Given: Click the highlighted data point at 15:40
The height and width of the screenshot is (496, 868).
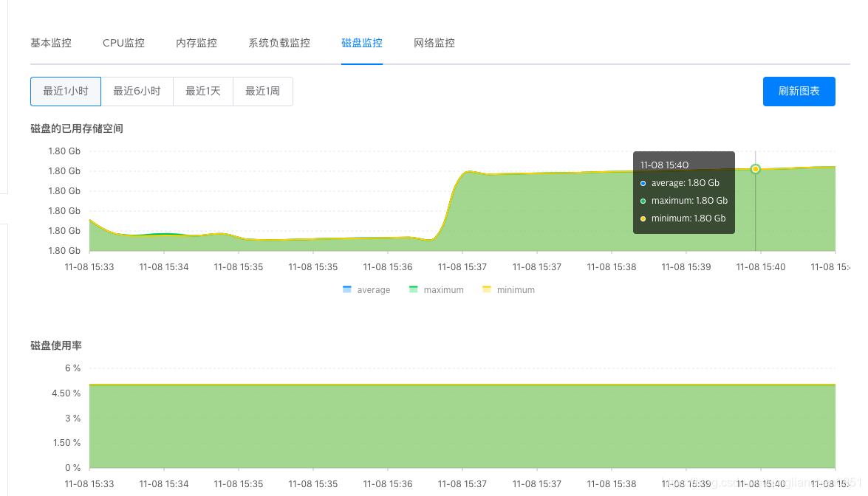Looking at the screenshot, I should (755, 169).
